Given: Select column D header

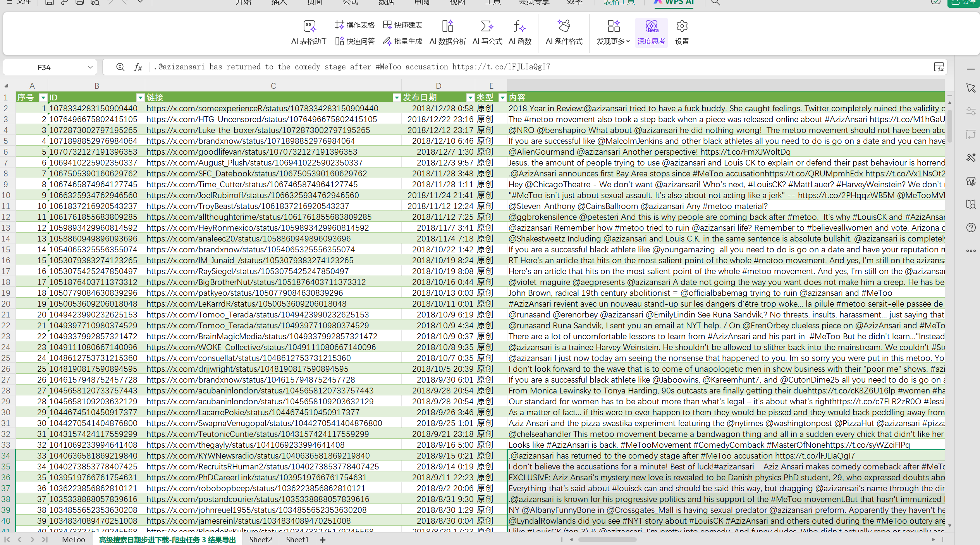Looking at the screenshot, I should click(438, 86).
